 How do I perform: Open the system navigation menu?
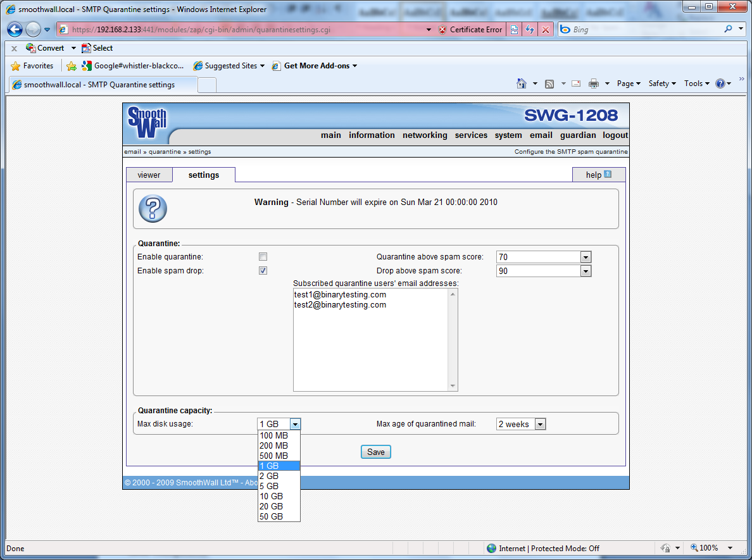(x=508, y=135)
